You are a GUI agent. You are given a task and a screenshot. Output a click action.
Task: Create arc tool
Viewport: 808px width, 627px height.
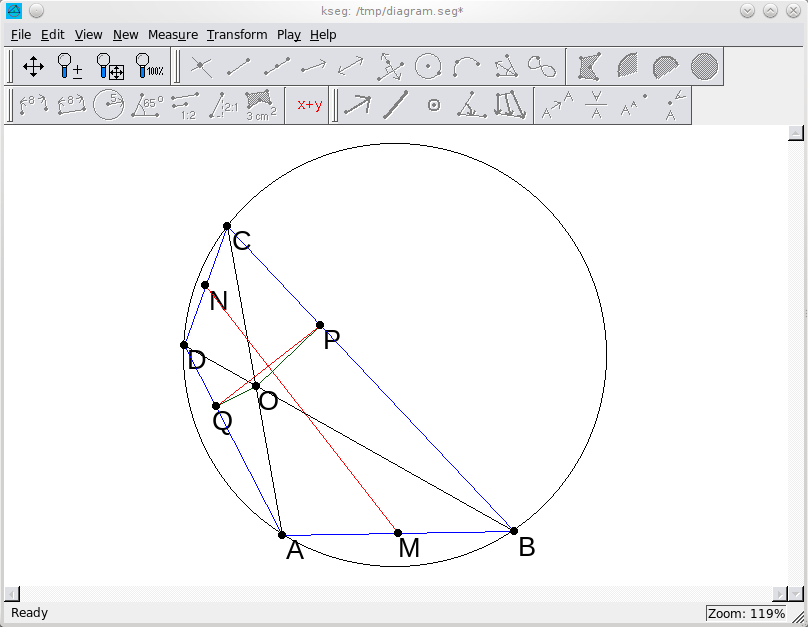point(466,67)
